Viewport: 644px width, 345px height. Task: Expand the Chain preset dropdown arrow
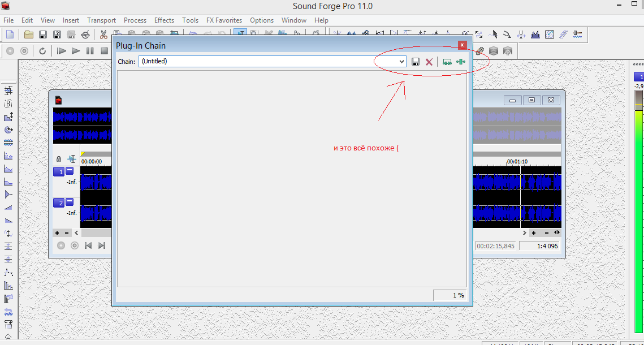pos(401,62)
